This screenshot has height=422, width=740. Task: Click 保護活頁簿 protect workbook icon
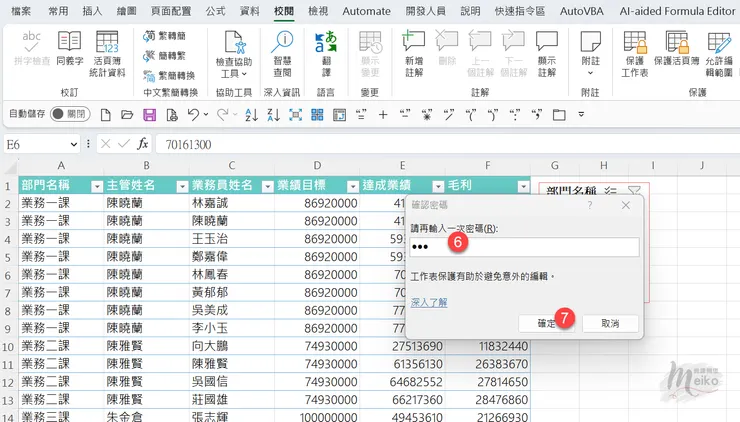(x=676, y=52)
